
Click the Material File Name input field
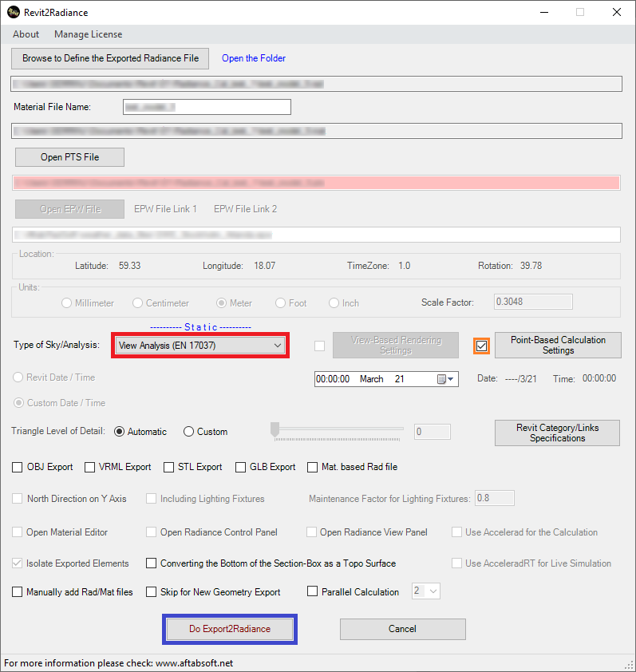(207, 107)
